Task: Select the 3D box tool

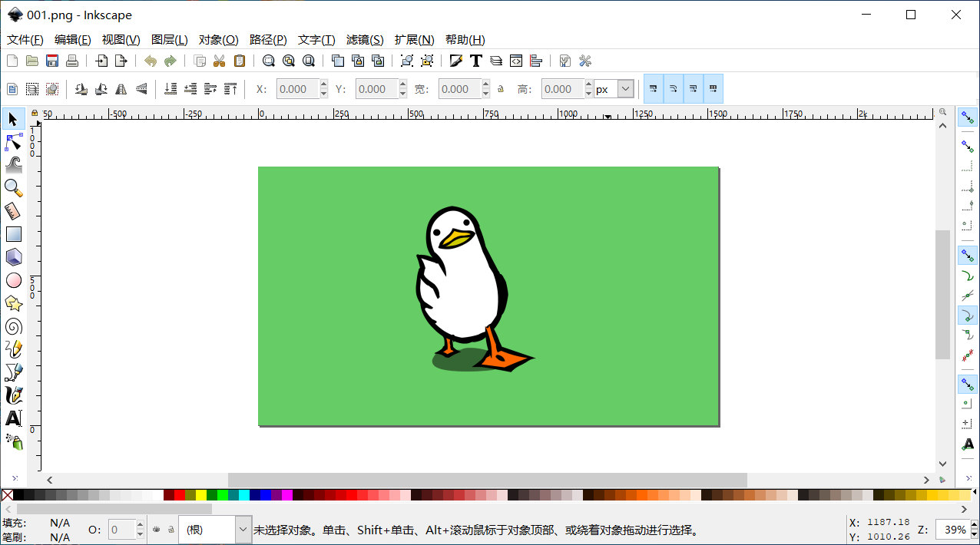Action: [x=12, y=257]
